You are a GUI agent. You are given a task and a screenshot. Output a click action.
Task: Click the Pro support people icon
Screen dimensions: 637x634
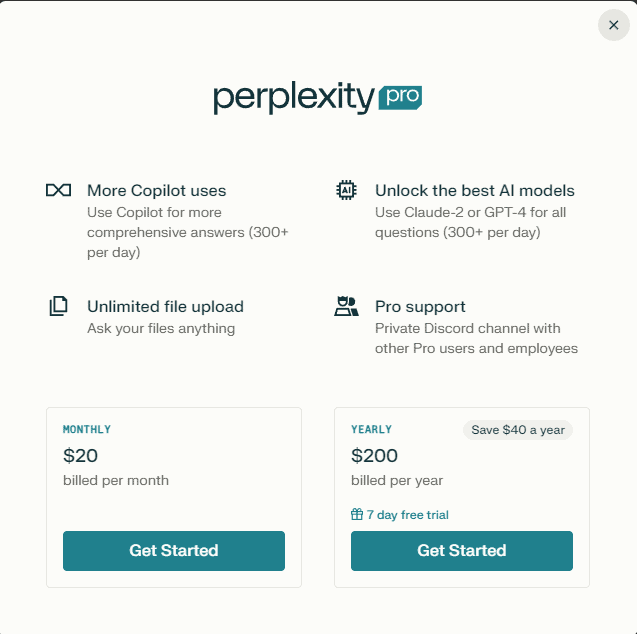click(x=346, y=306)
